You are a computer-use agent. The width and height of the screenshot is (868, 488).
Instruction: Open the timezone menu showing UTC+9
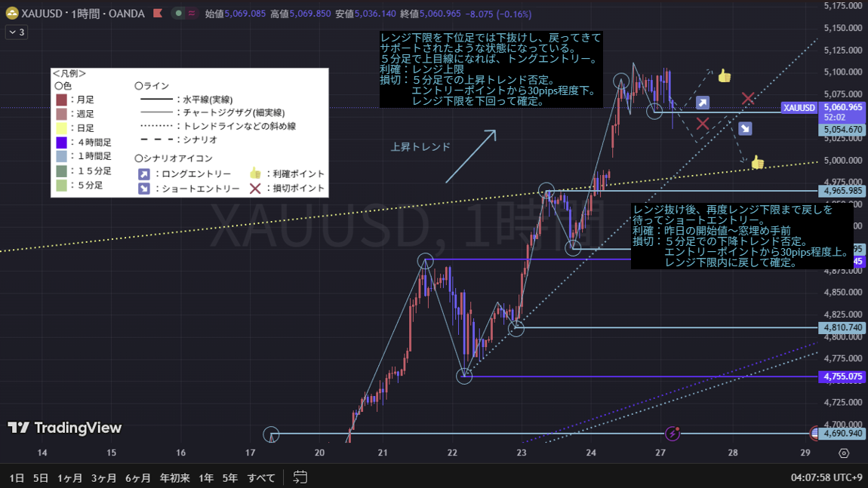[826, 477]
